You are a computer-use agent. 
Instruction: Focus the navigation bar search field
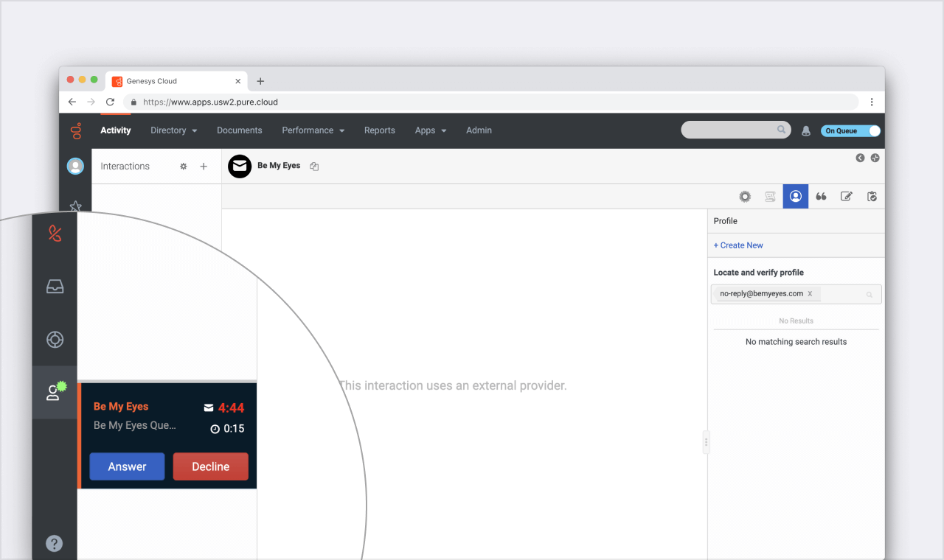[x=735, y=130]
